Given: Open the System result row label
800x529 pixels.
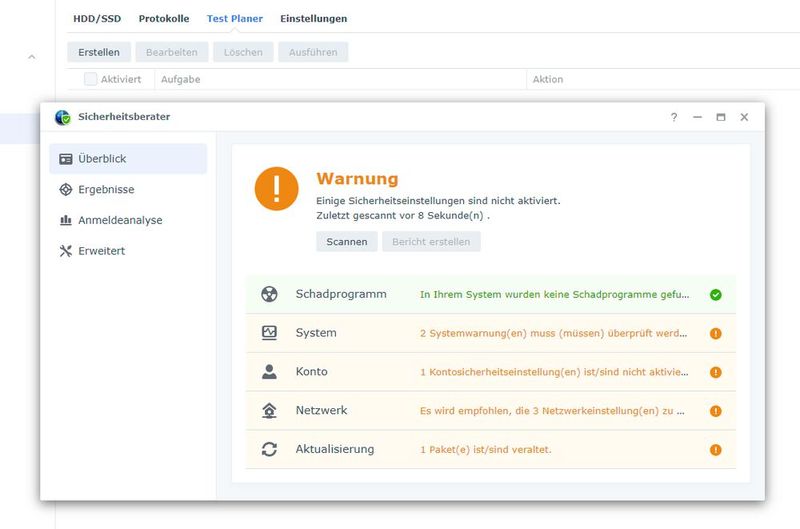Looking at the screenshot, I should point(316,333).
